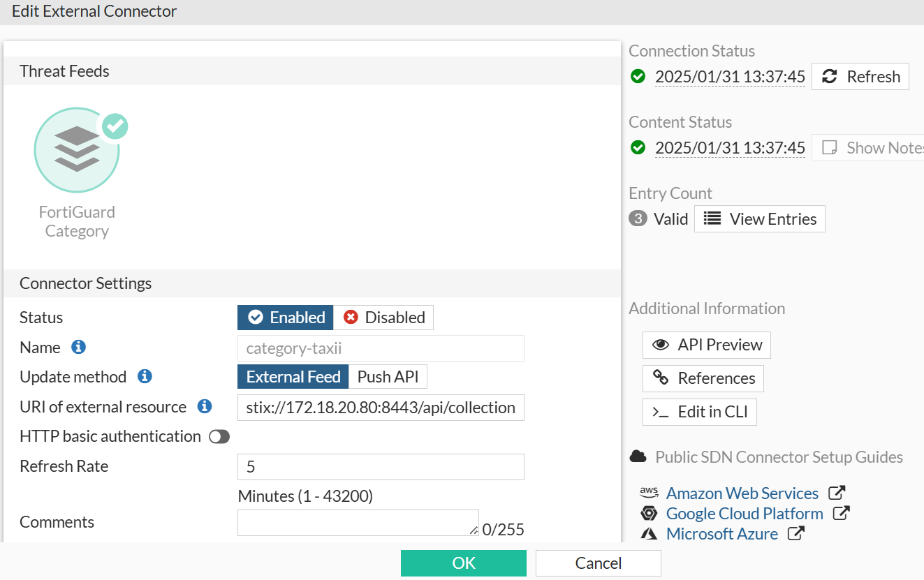Open the Amazon Web Services setup guide

pos(742,493)
